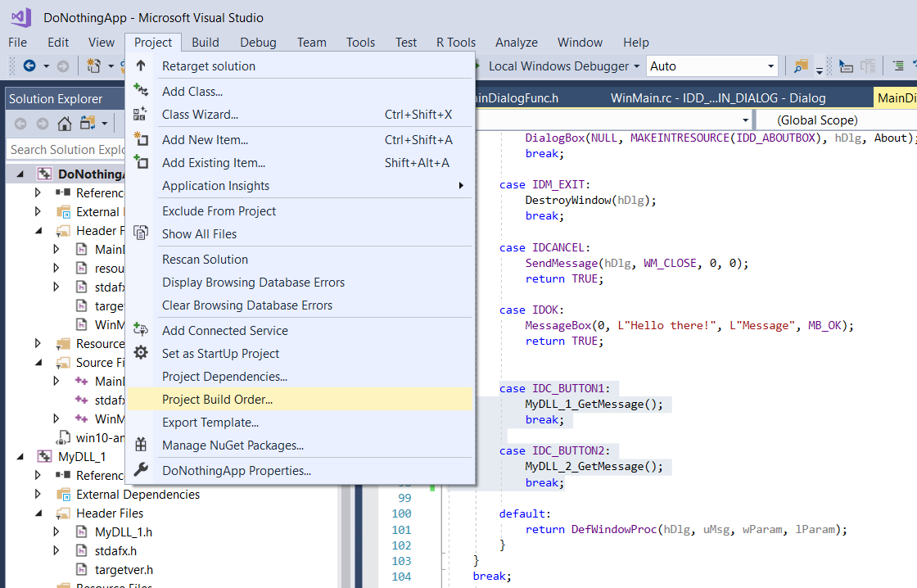Open Find in Files folder-magnifier icon
This screenshot has height=588, width=917.
coord(801,66)
